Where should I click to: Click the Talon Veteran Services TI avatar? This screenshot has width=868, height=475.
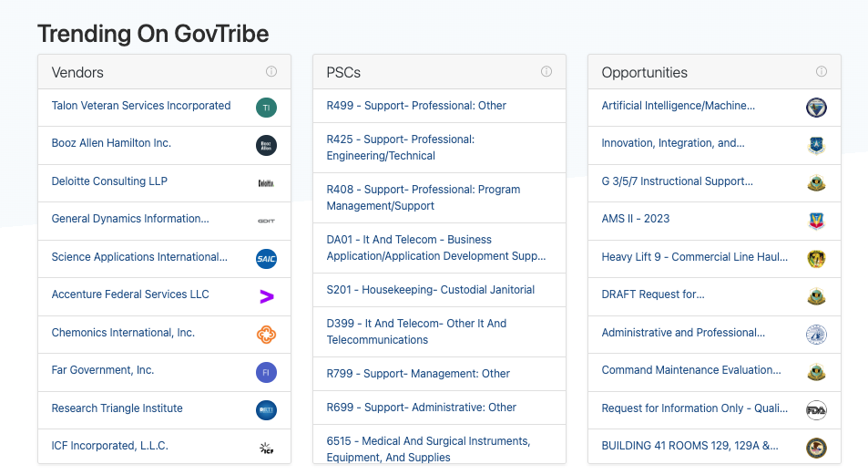266,108
